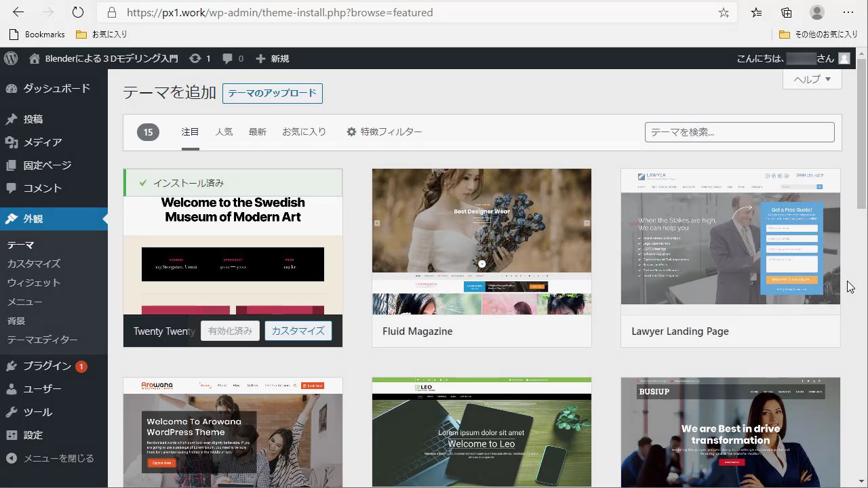Screen dimensions: 868x488
Task: Open the テーマエディター submenu link
Action: pyautogui.click(x=42, y=340)
